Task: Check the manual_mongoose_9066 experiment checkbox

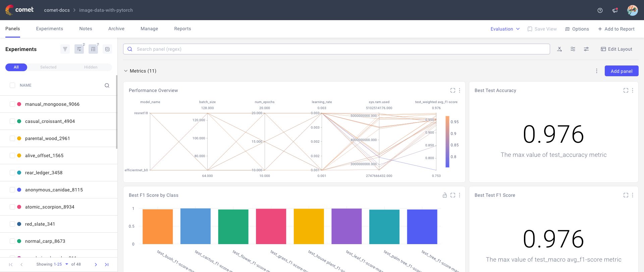Action: (12, 104)
